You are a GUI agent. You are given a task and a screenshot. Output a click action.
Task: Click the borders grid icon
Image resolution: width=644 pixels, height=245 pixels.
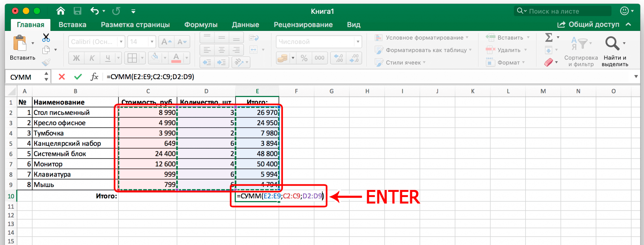pyautogui.click(x=132, y=58)
